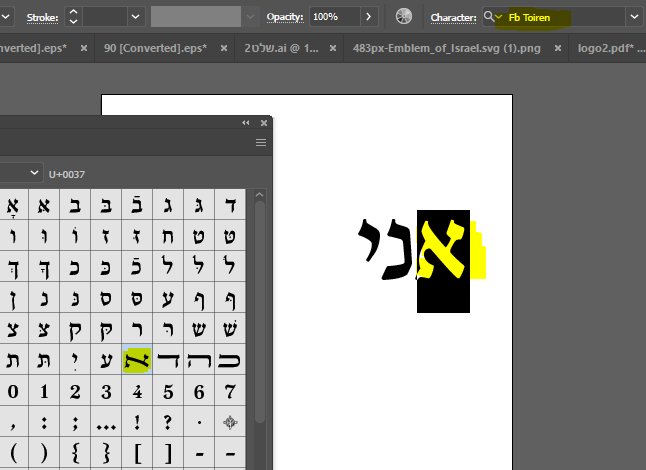Insert the right parenthesis glyph
The width and height of the screenshot is (646, 470).
click(44, 453)
